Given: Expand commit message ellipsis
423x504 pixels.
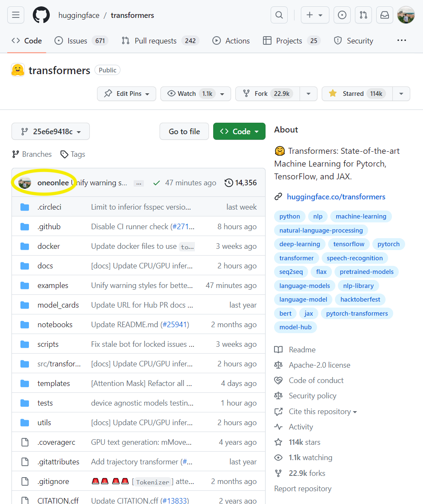Looking at the screenshot, I should (139, 183).
